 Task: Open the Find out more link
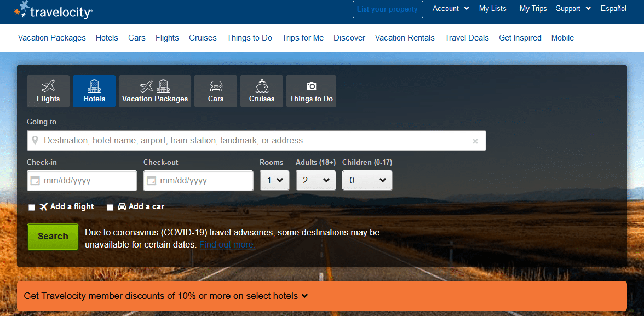[227, 245]
